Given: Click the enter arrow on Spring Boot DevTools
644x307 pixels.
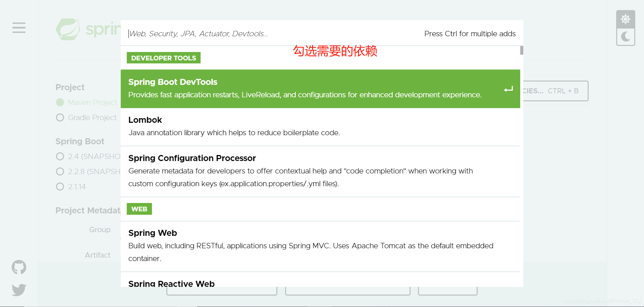Looking at the screenshot, I should coord(508,89).
